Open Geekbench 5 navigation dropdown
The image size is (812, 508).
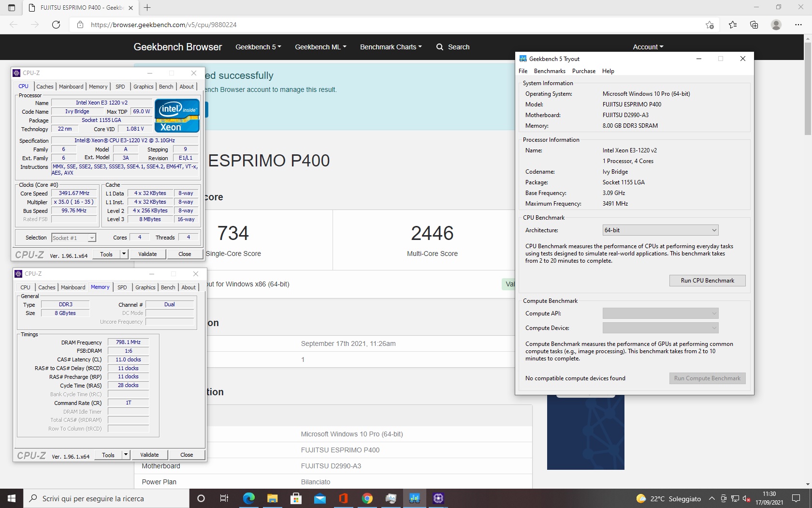click(x=258, y=47)
